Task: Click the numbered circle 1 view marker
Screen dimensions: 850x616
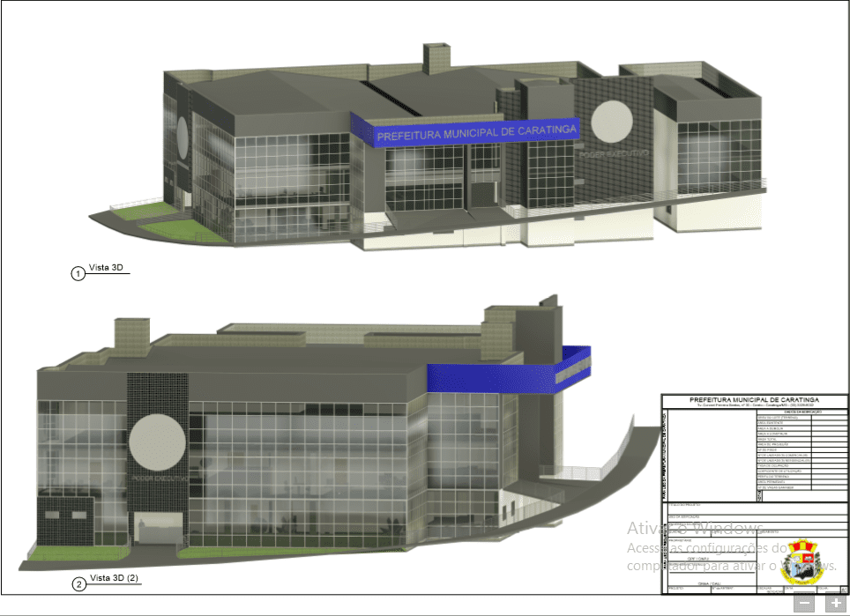Action: (78, 273)
